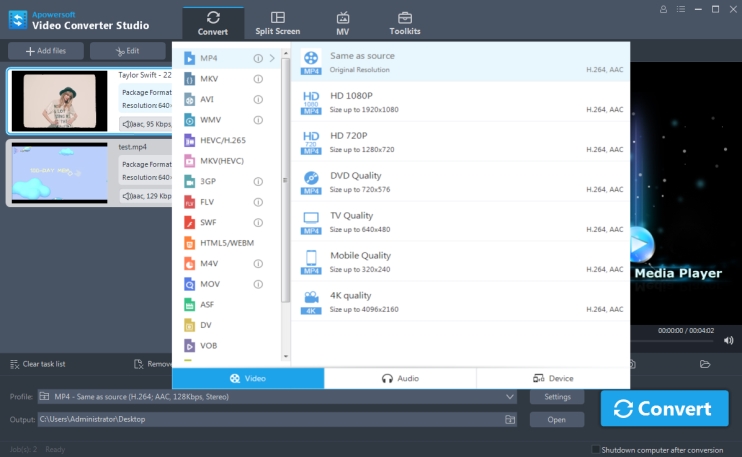
Task: Click the Add files button
Action: point(45,51)
